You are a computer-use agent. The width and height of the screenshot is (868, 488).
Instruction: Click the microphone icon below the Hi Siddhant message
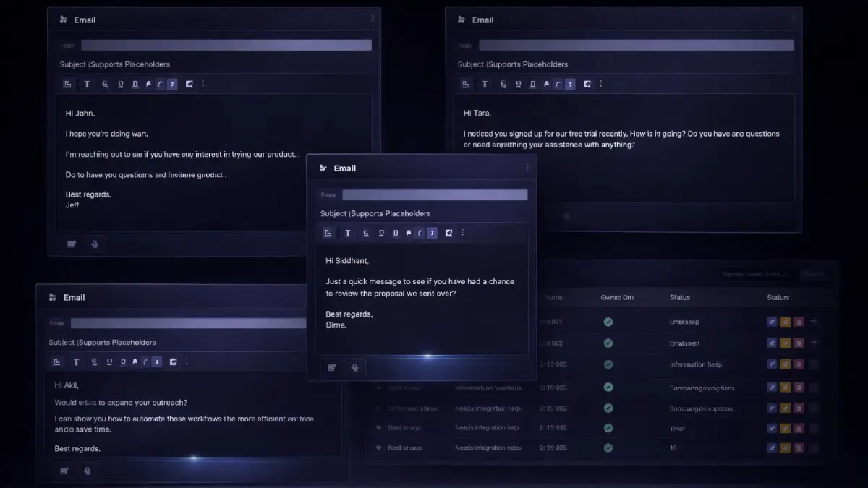pos(354,367)
